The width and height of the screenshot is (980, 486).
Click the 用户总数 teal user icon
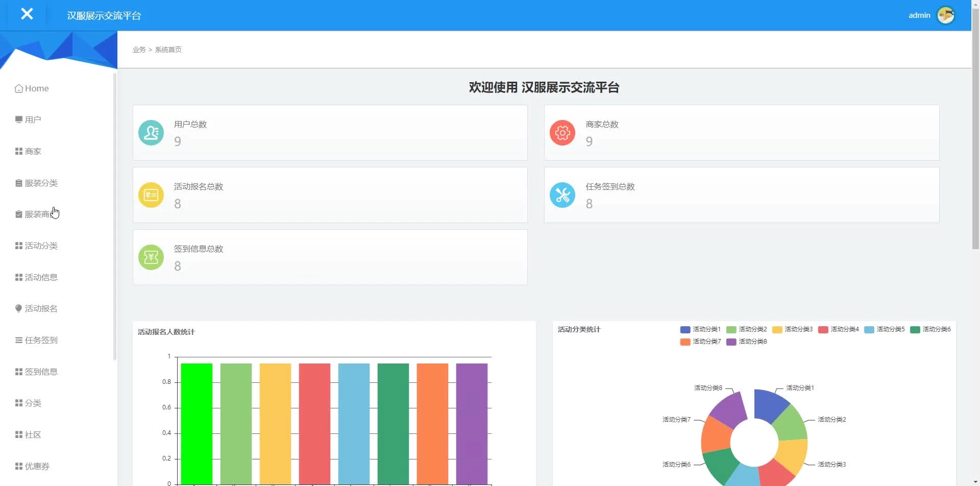pyautogui.click(x=151, y=133)
